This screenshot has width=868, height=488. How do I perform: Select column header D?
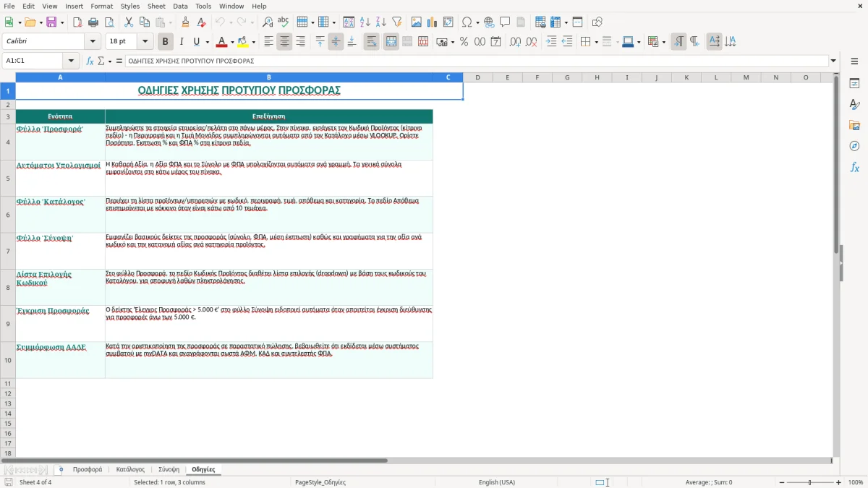478,77
